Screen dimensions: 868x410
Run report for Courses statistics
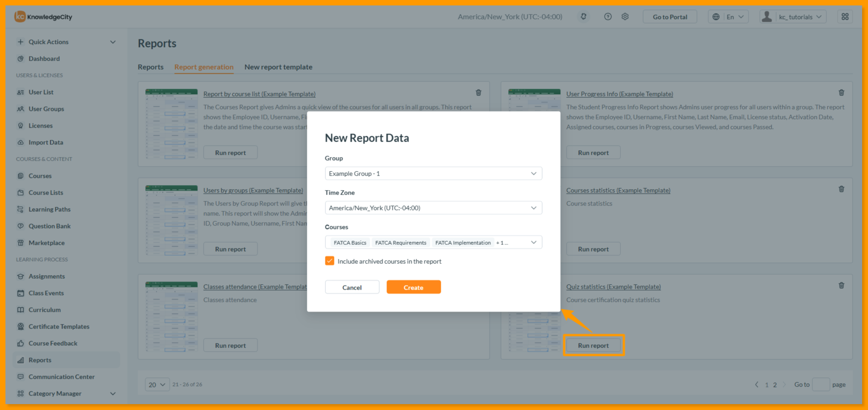[593, 249]
